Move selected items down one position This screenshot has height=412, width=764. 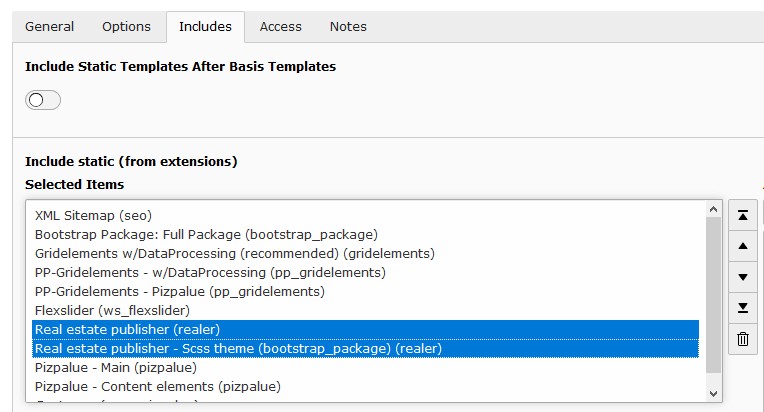click(743, 277)
